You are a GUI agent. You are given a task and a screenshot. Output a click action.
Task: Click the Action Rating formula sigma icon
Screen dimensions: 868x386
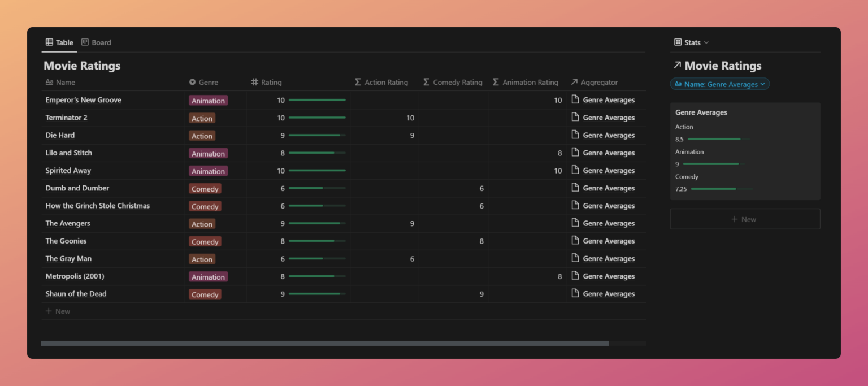[x=358, y=83]
